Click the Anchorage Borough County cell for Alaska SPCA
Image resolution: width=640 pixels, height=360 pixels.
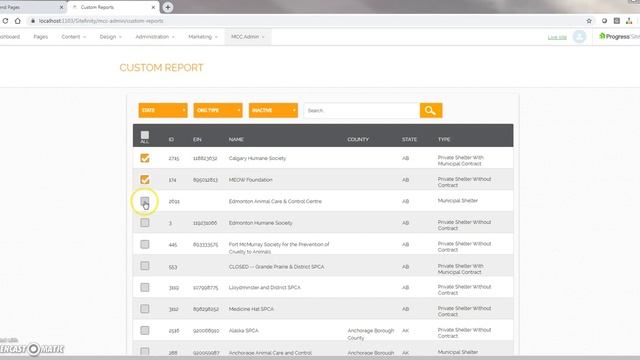click(371, 334)
